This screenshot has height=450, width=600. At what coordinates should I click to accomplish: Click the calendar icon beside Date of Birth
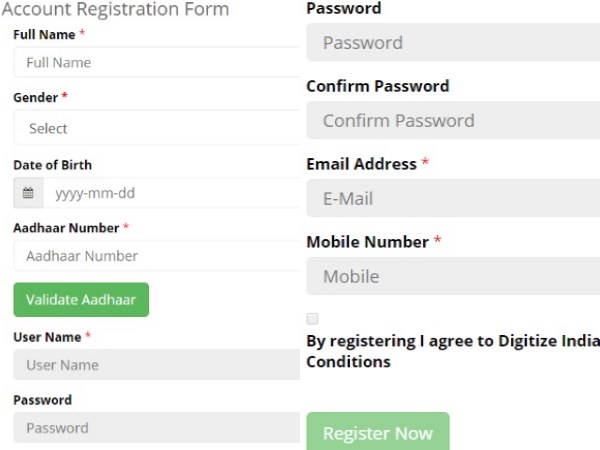28,193
